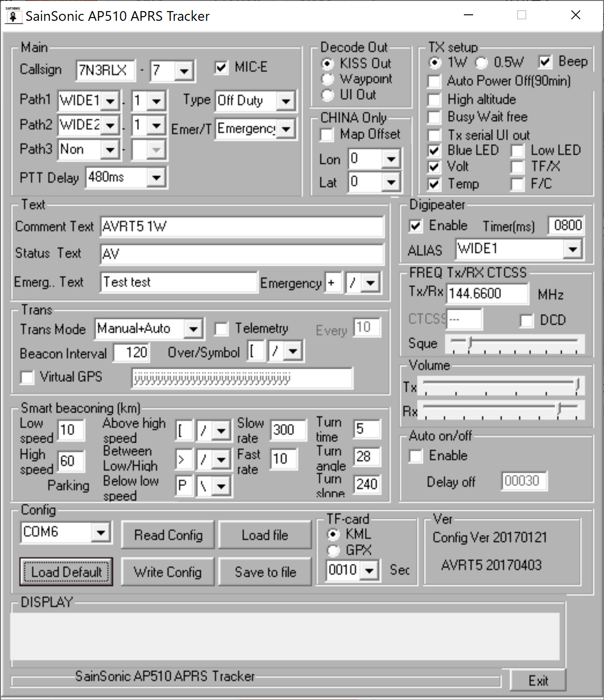
Task: Toggle the Volt checkbox
Action: [434, 166]
